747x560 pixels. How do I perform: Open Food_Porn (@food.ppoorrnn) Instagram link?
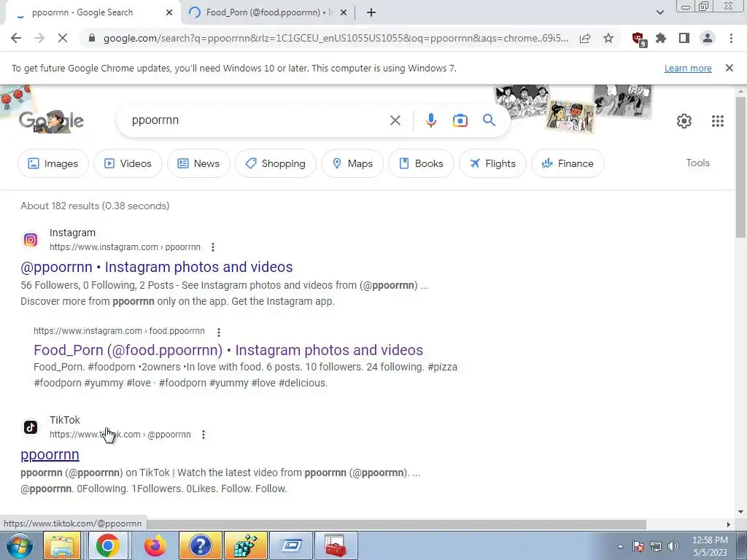[228, 351]
